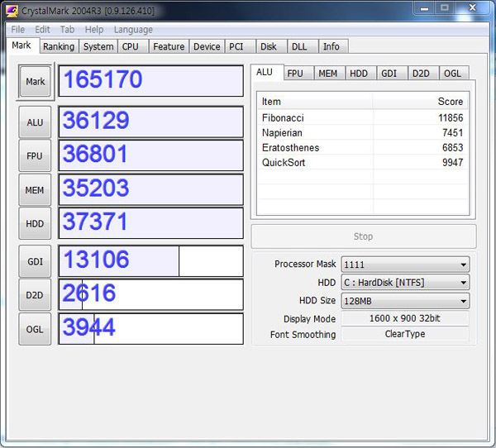Switch to the Mark tab
The image size is (496, 448).
[21, 45]
